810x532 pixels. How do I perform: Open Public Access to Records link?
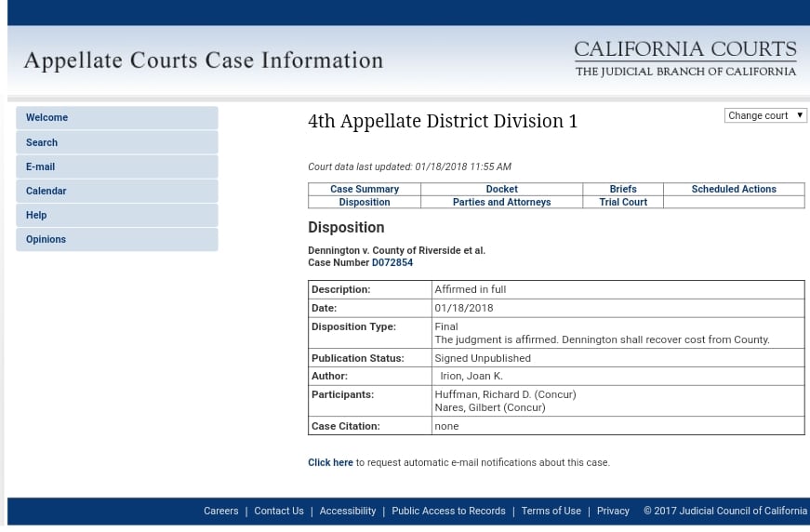point(448,511)
